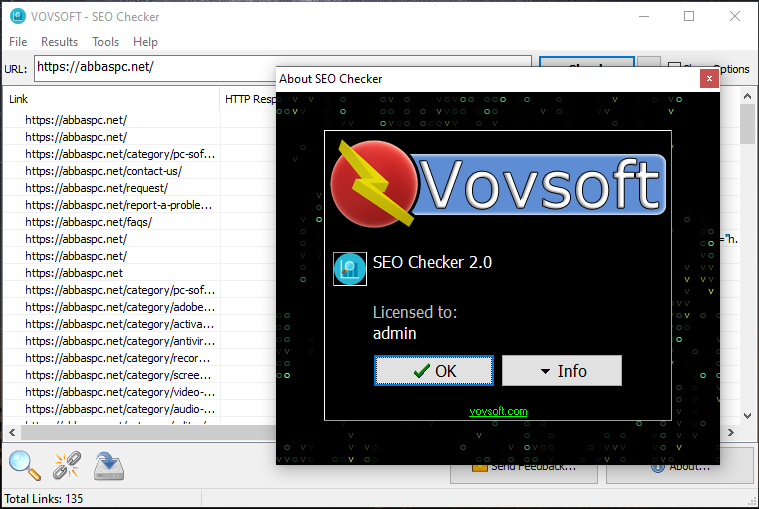The height and width of the screenshot is (509, 759).
Task: Click the broken link checker icon
Action: [x=67, y=465]
